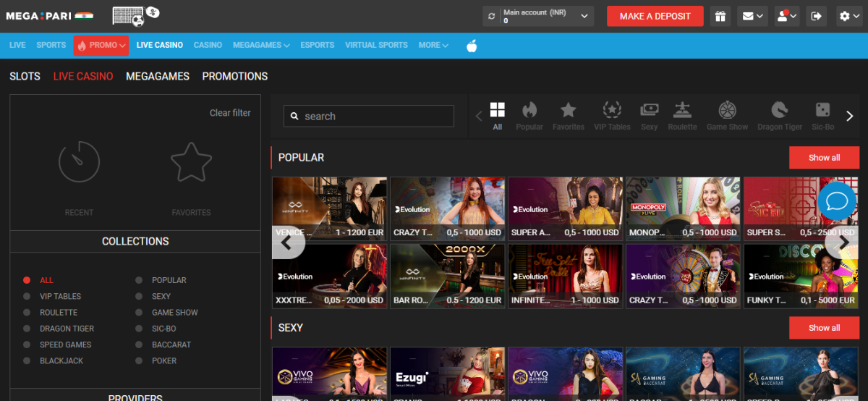Click the refresh balance icon
The image size is (868, 401).
492,16
